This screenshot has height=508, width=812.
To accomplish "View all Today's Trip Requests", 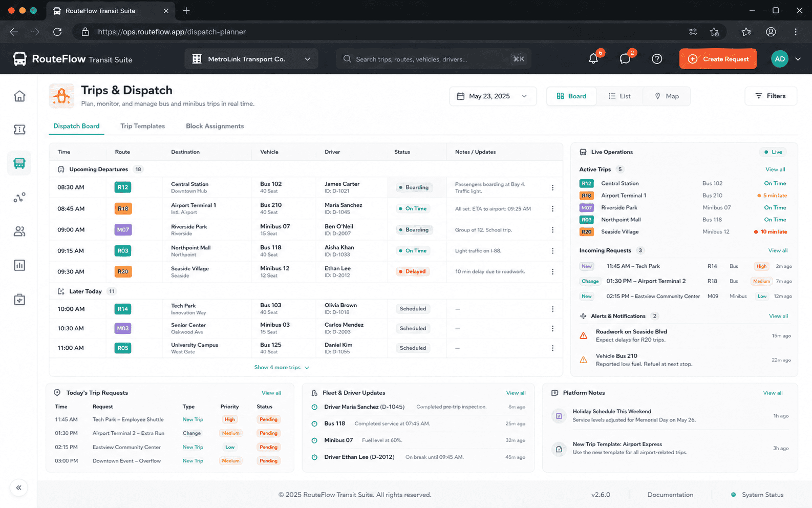I will (x=271, y=393).
